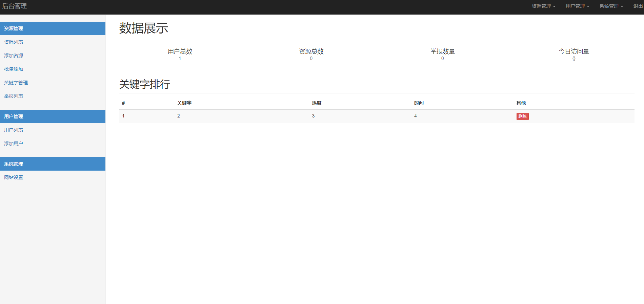The height and width of the screenshot is (304, 644).
Task: Click the 用户总数 statistic label
Action: click(180, 51)
